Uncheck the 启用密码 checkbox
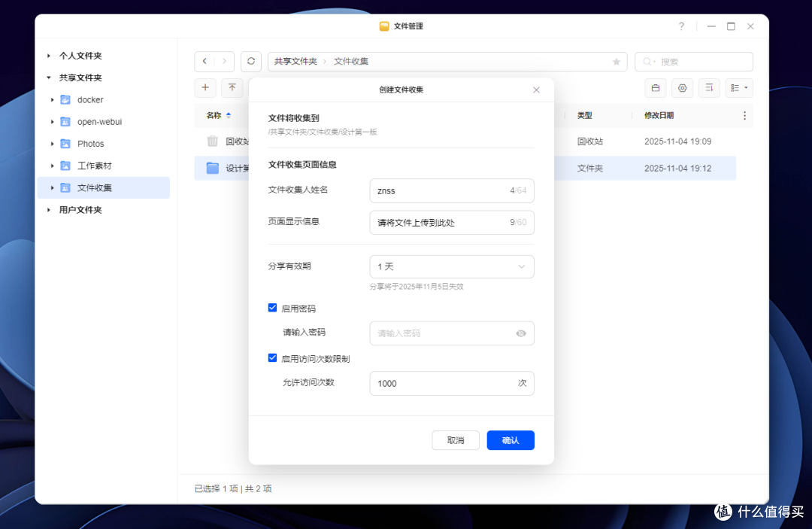812x529 pixels. point(272,308)
